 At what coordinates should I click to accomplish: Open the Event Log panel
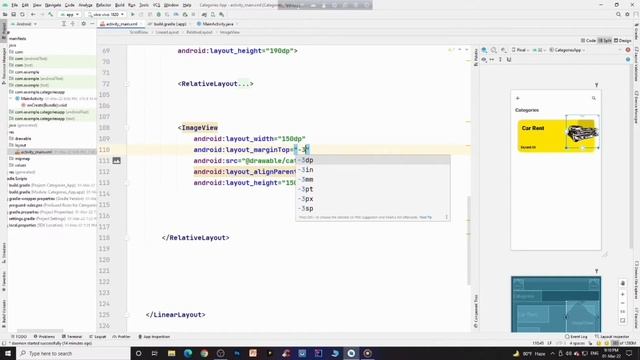pos(576,337)
